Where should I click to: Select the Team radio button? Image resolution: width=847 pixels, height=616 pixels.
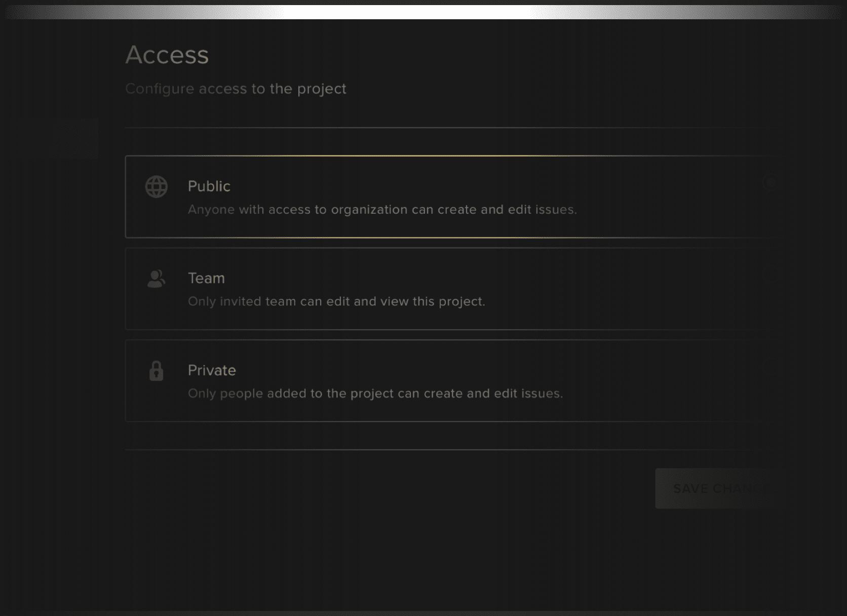(769, 275)
